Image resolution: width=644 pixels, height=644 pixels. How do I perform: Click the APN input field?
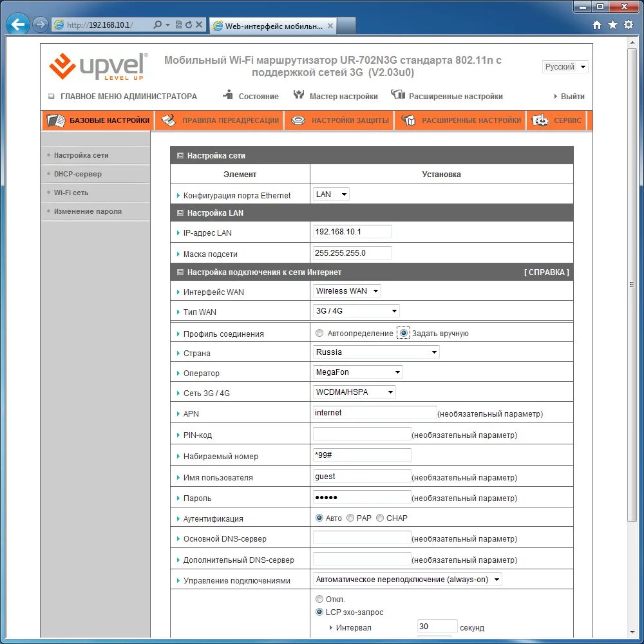coord(375,412)
